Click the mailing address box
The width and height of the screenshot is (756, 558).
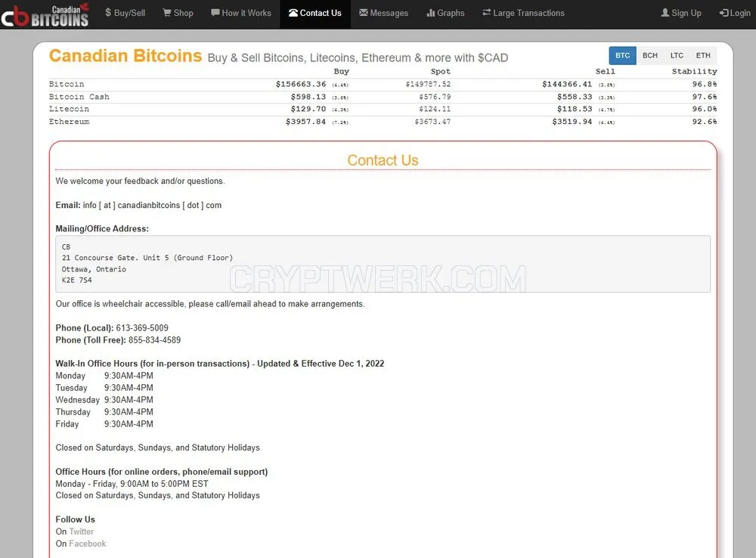coord(383,264)
